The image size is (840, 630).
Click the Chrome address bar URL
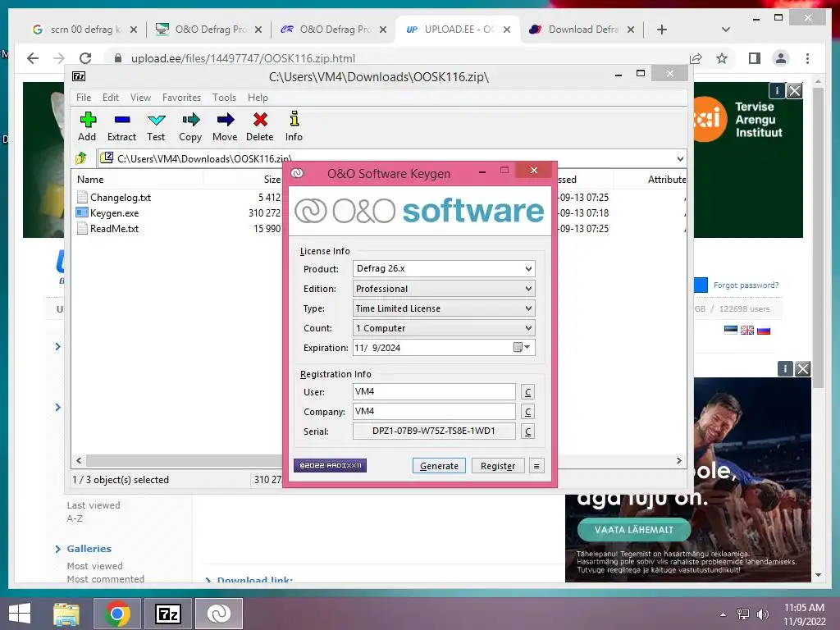tap(243, 58)
